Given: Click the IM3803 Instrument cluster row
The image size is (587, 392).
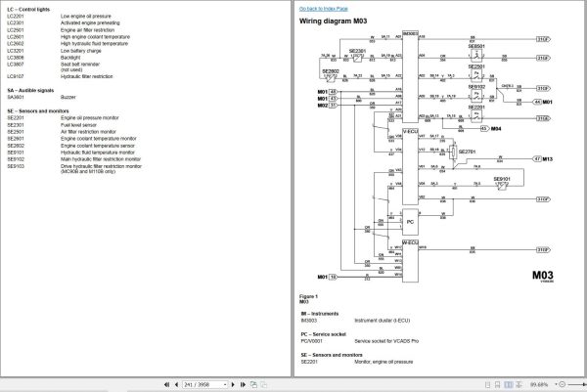Looking at the screenshot, I should point(355,321).
